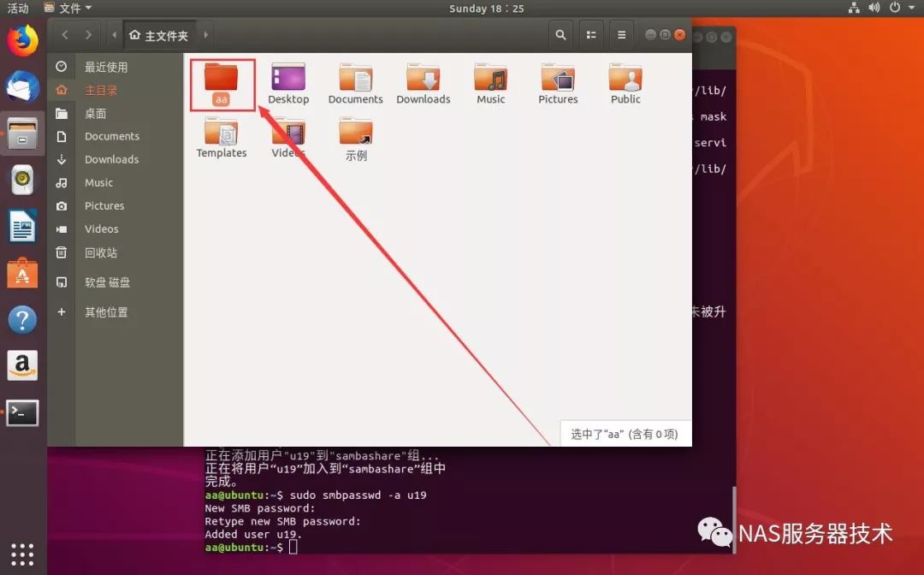Open the 活动 activities overview
924x575 pixels.
point(18,9)
